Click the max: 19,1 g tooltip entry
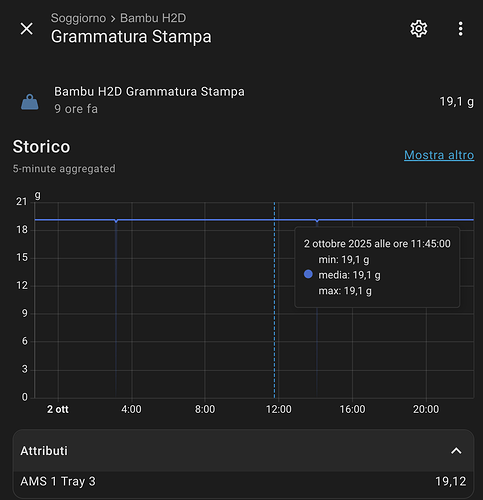Viewport: 483px width, 500px height. click(x=345, y=291)
